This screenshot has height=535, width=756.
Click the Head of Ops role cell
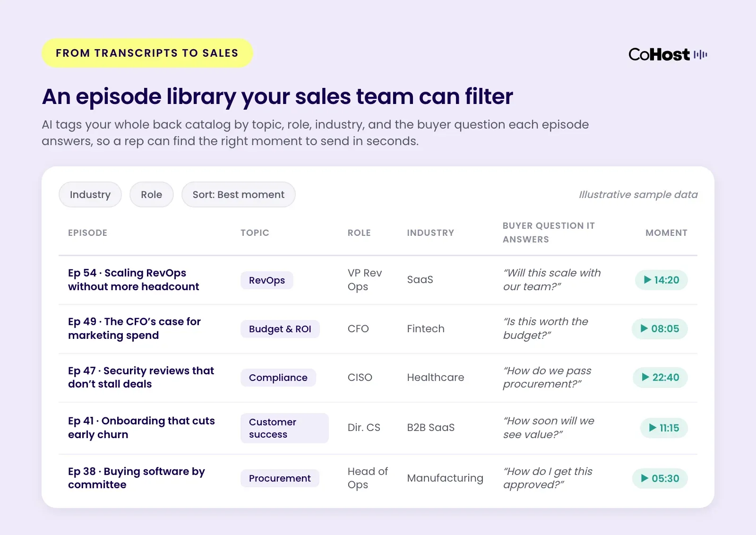[368, 478]
